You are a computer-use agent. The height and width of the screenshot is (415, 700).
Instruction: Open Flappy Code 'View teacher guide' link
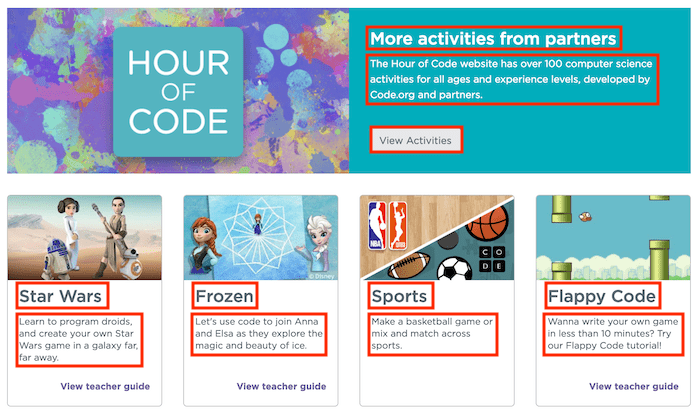(634, 386)
